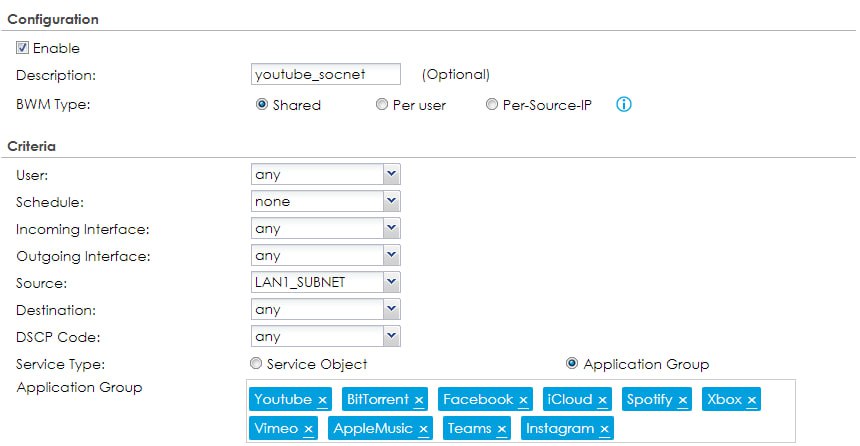This screenshot has width=860, height=446.
Task: Toggle the Enable checkbox
Action: coord(22,48)
